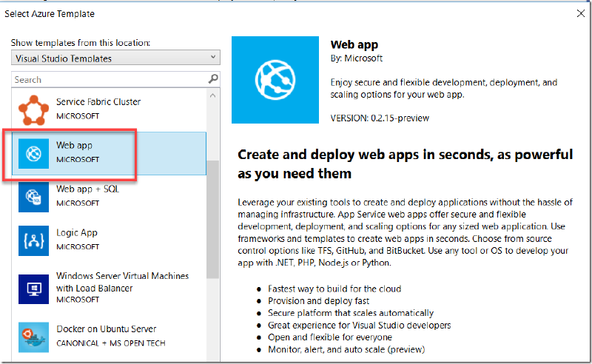This screenshot has width=592, height=364.
Task: Close the Select Azure Template dialog
Action: tap(581, 13)
